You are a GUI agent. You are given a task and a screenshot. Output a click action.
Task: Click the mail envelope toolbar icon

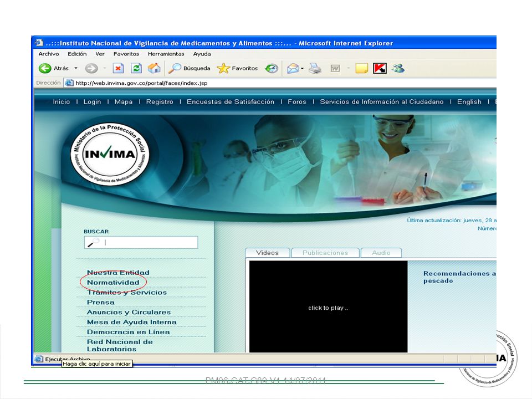pyautogui.click(x=293, y=69)
